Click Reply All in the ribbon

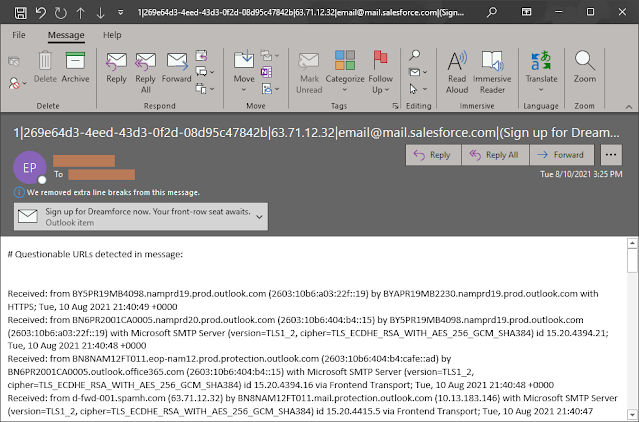(145, 73)
